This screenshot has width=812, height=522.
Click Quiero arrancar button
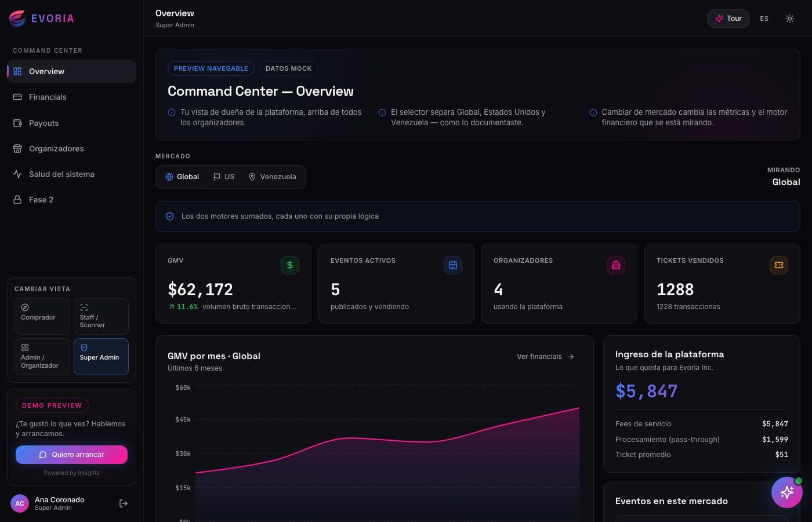click(71, 455)
